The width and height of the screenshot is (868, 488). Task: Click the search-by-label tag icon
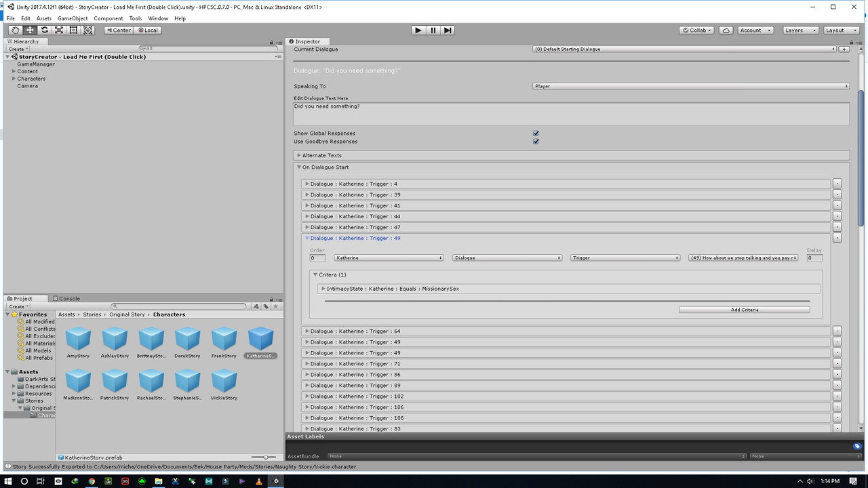[266, 306]
